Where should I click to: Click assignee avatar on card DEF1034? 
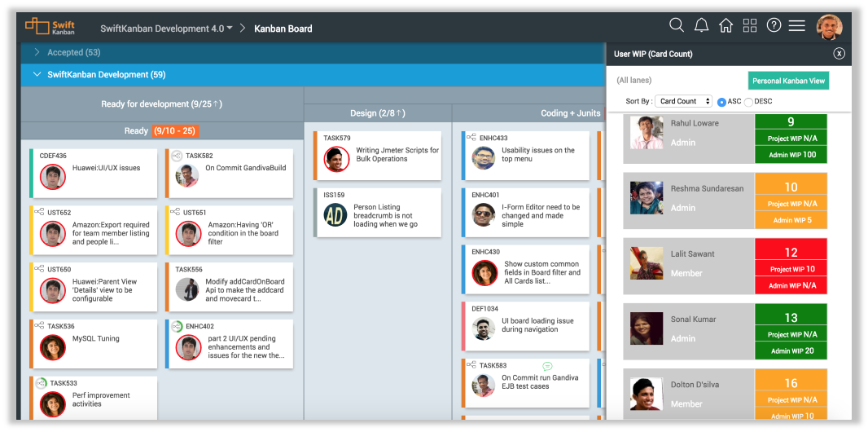484,328
